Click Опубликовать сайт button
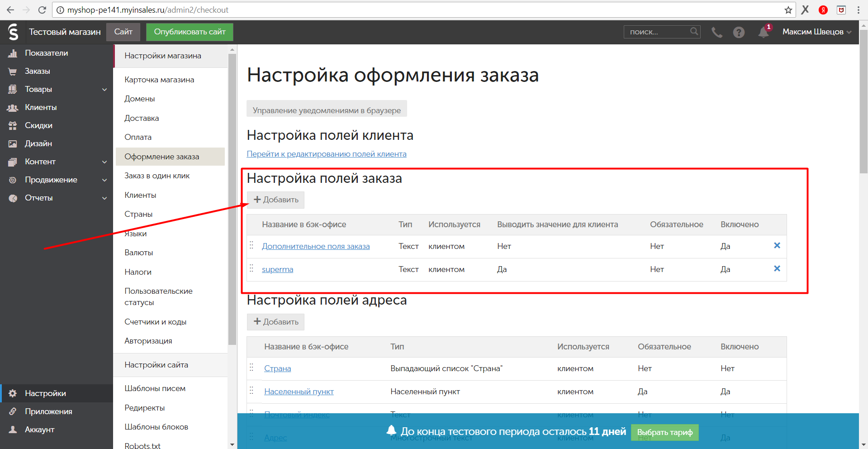 [x=190, y=32]
